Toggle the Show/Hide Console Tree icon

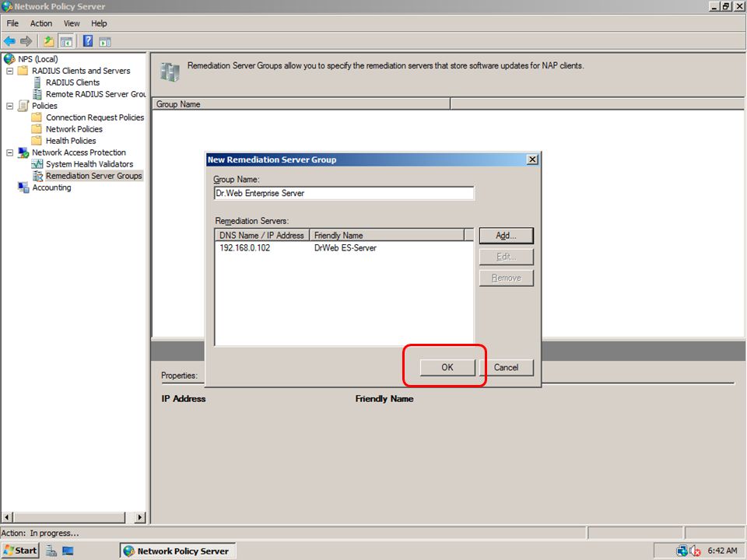(x=66, y=41)
